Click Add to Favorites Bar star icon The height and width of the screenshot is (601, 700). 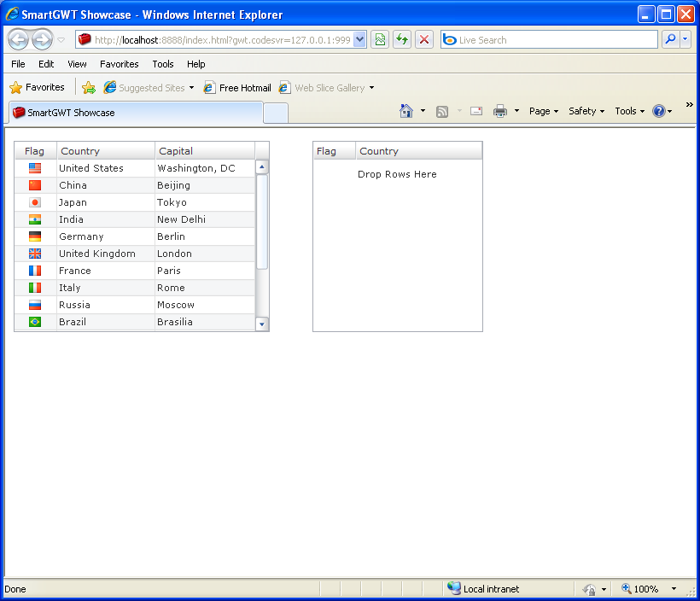tap(89, 88)
